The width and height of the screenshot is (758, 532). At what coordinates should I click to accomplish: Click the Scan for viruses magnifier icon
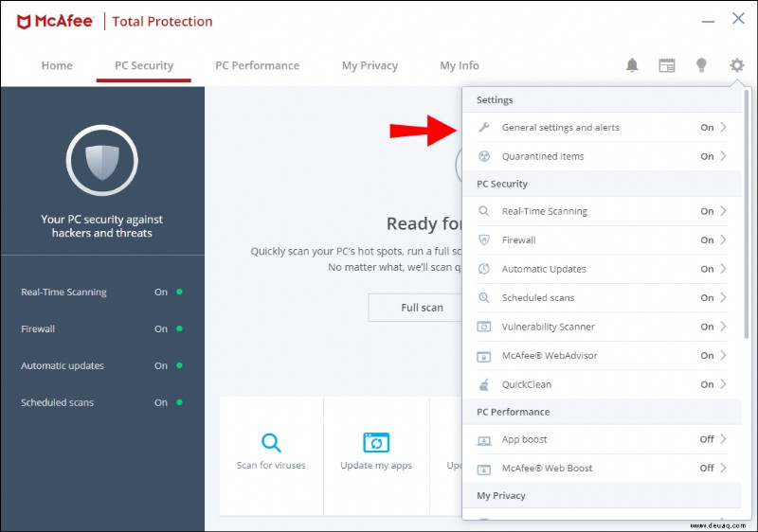coord(271,442)
